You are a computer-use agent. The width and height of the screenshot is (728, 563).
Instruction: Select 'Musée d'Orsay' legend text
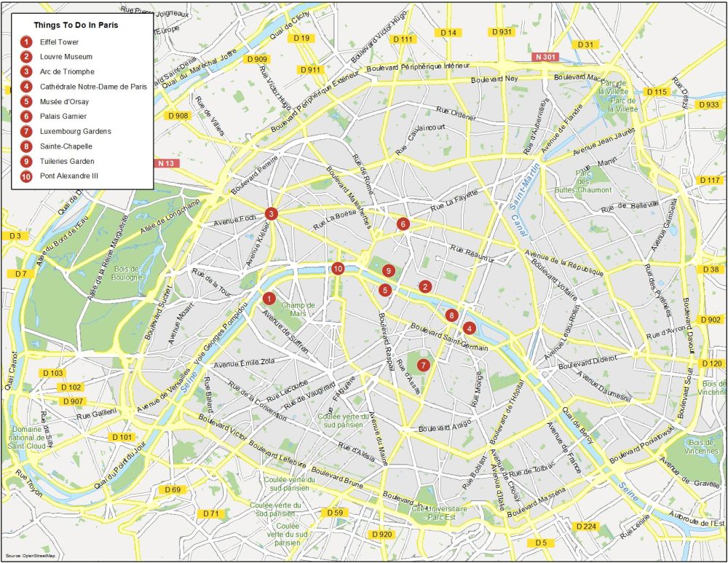(x=64, y=102)
